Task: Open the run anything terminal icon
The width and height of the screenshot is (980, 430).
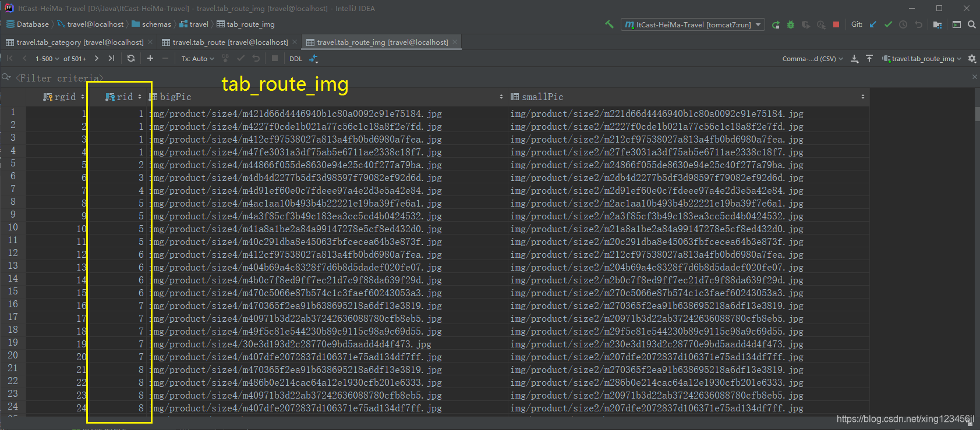Action: [957, 24]
